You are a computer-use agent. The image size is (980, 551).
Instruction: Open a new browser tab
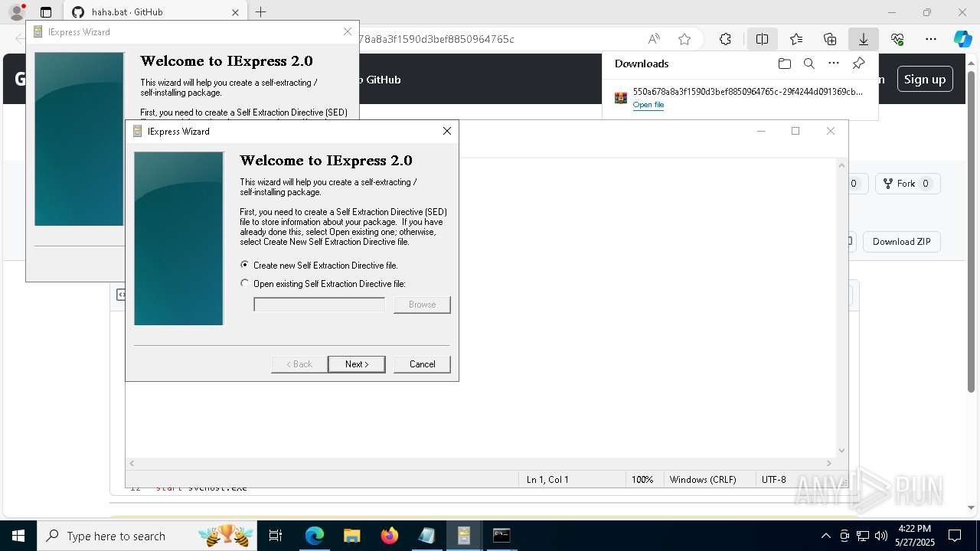(x=260, y=12)
